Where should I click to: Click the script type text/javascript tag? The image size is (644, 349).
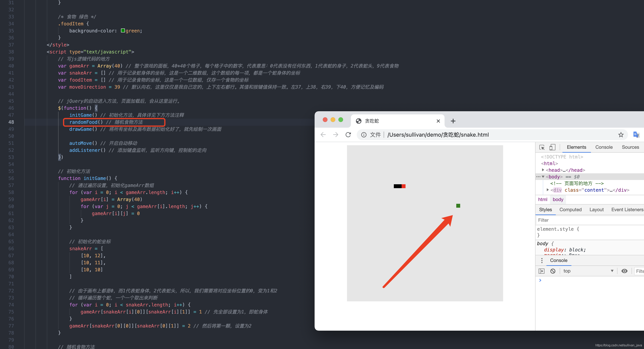click(x=90, y=52)
